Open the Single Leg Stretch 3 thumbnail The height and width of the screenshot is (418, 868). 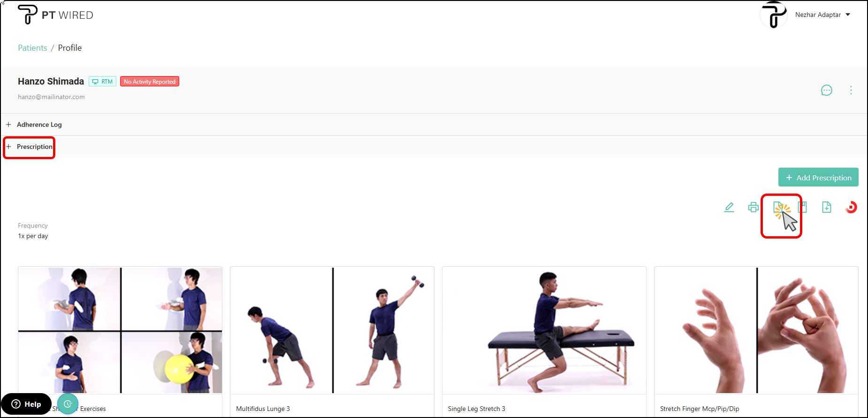coord(544,331)
